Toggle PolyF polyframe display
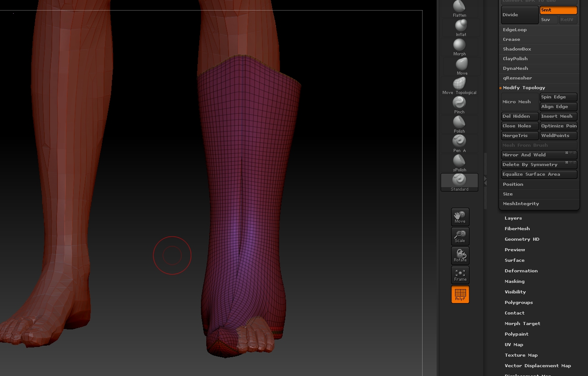This screenshot has width=588, height=376. (x=460, y=294)
